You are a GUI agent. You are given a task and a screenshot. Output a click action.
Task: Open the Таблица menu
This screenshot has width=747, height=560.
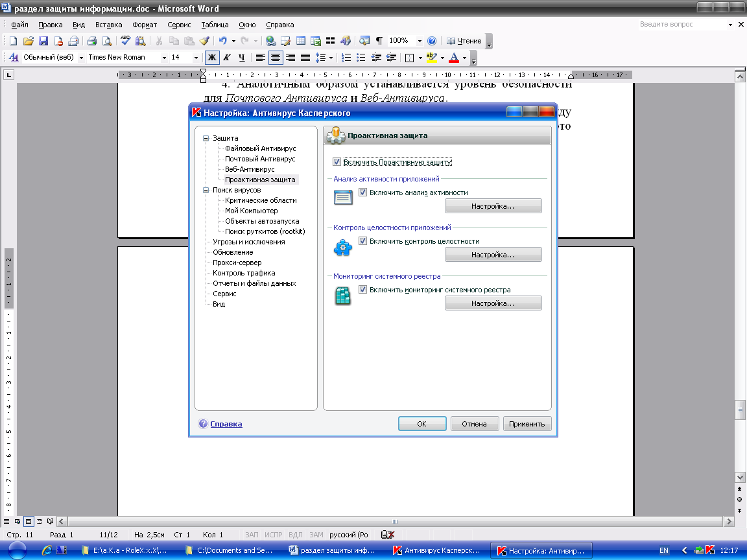point(215,25)
